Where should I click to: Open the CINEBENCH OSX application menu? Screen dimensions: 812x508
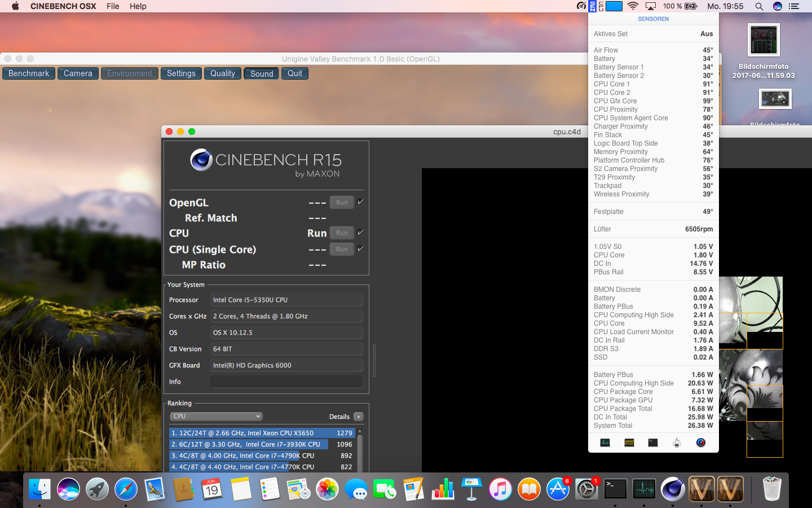point(63,6)
